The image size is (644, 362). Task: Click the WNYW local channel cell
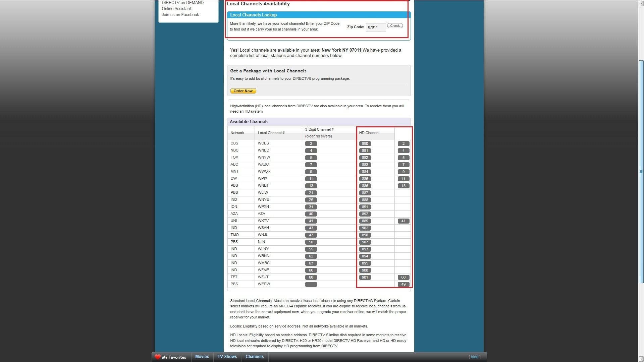(x=278, y=158)
